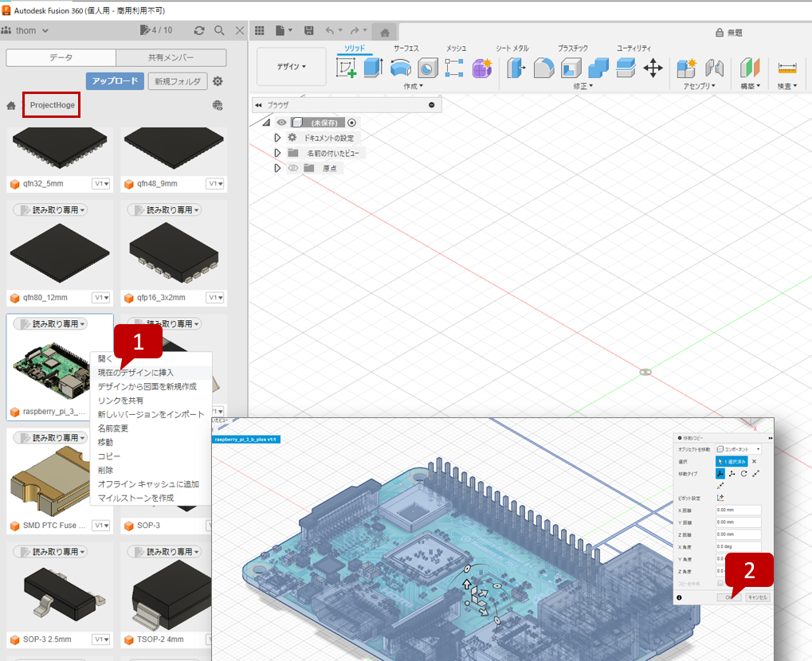Select the Hole tool icon
Screen dimensions: 812x661
tap(428, 68)
